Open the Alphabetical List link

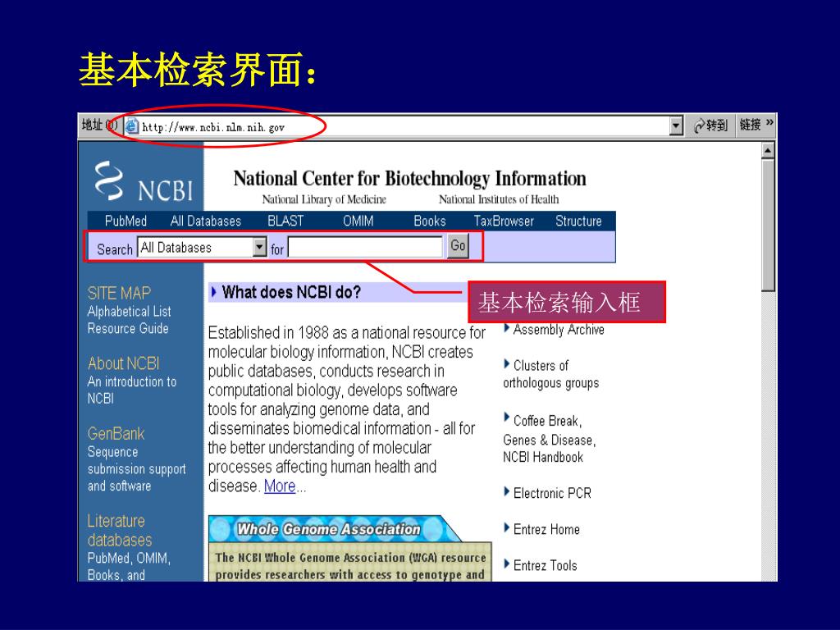click(129, 311)
